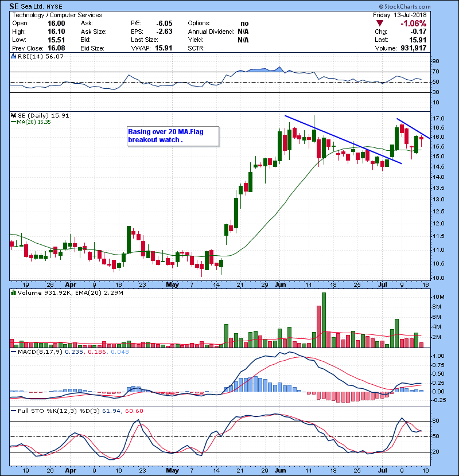
Task: Click the 'Basing over 20 MA' annotation box
Action: point(173,136)
